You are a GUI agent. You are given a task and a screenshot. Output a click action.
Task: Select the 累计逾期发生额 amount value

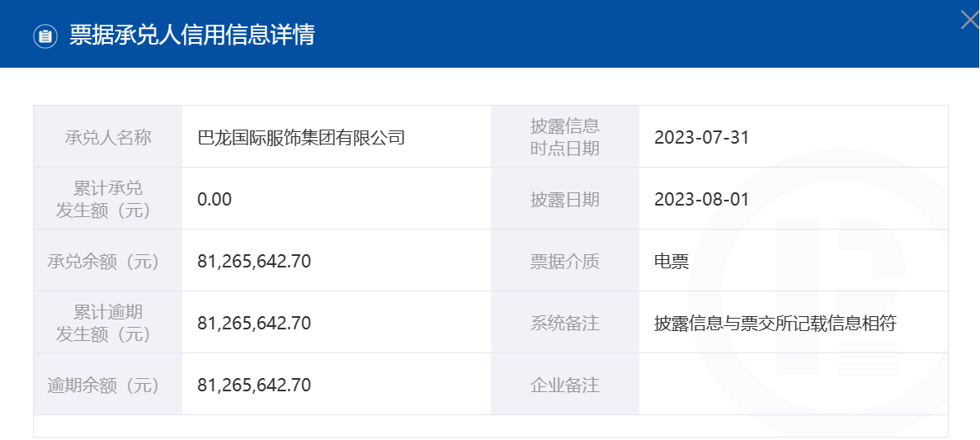click(254, 324)
